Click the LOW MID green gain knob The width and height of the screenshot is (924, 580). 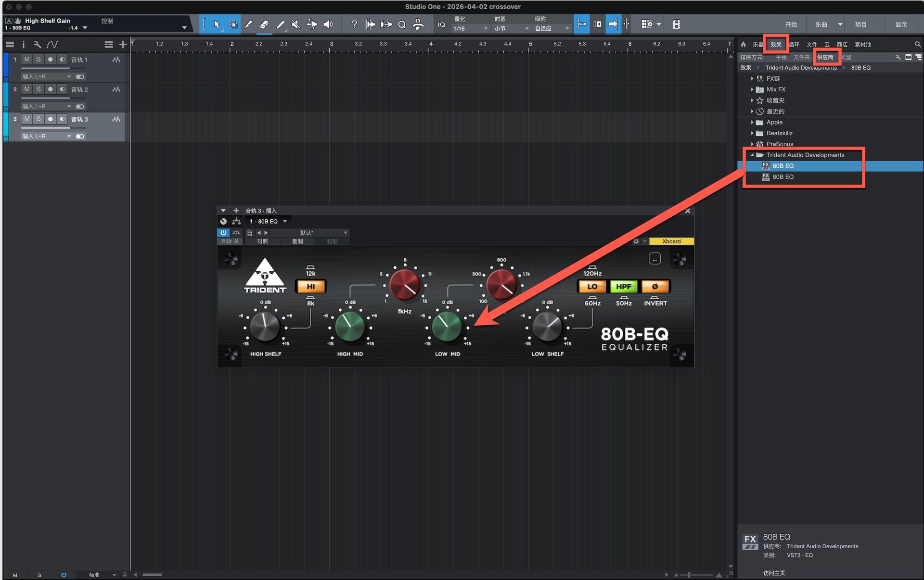click(447, 327)
